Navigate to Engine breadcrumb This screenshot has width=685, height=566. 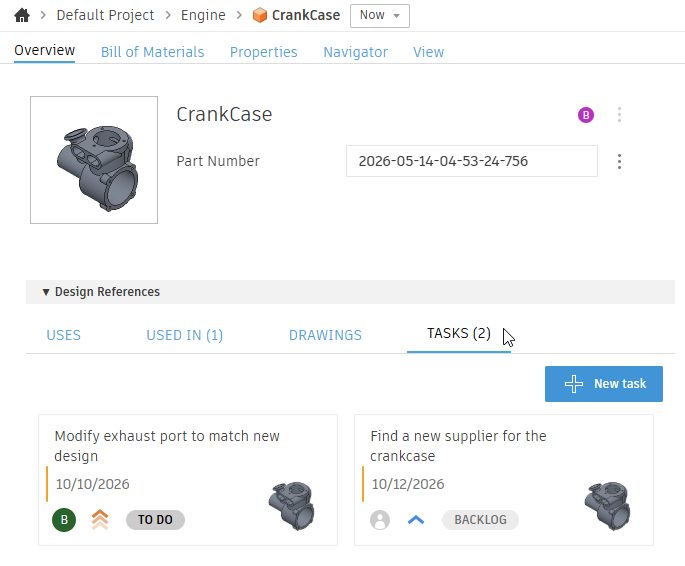click(x=203, y=15)
